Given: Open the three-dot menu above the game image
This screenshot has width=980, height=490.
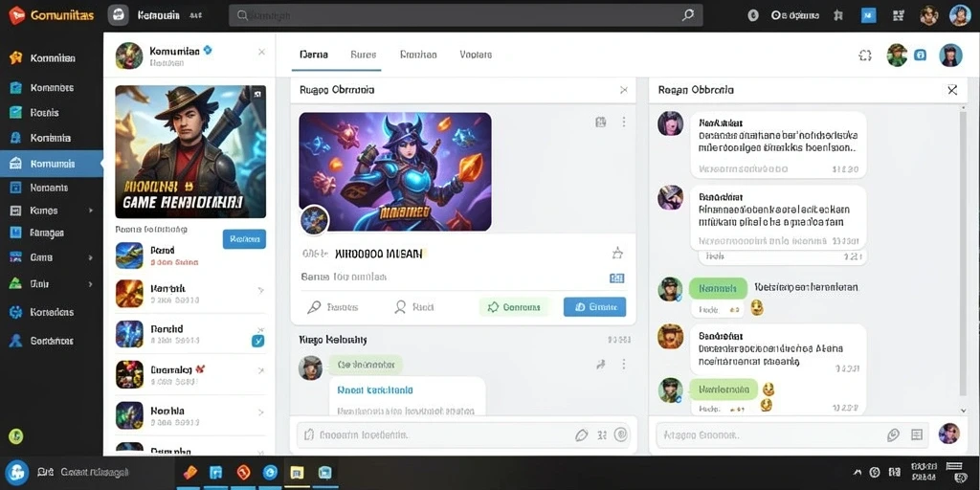Looking at the screenshot, I should [x=623, y=122].
